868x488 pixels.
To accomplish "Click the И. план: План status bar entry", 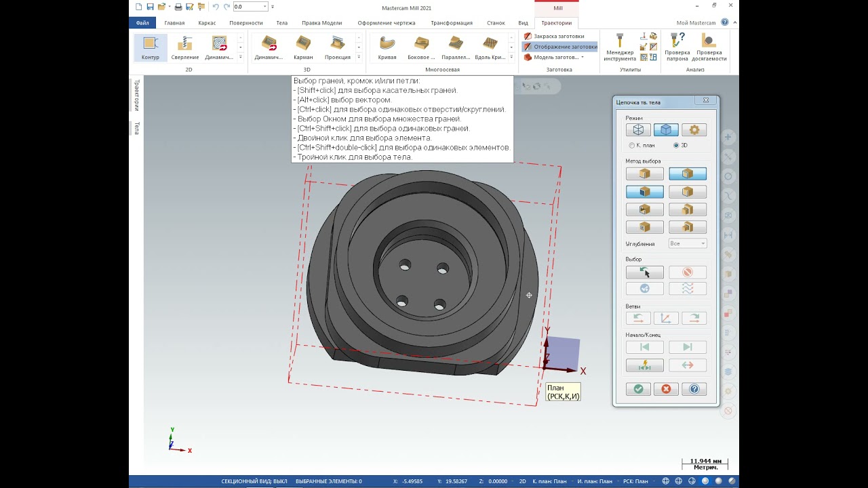I will (595, 481).
